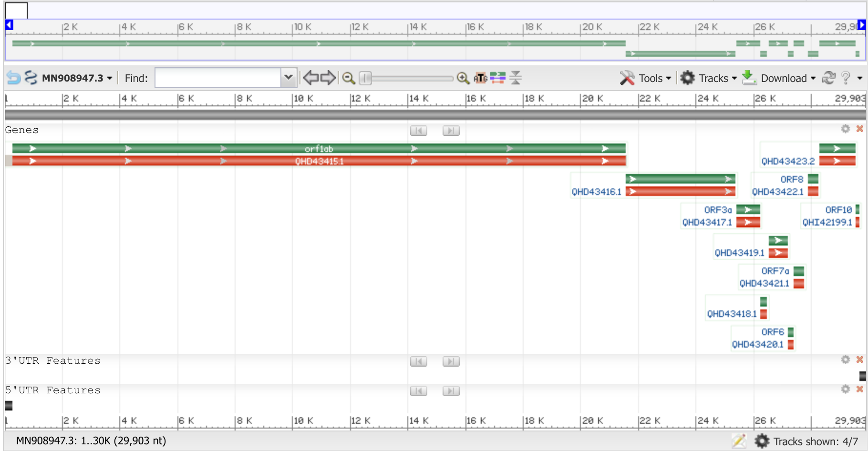Refresh the view with the reload icon
Screen dimensions: 868x451
(829, 78)
